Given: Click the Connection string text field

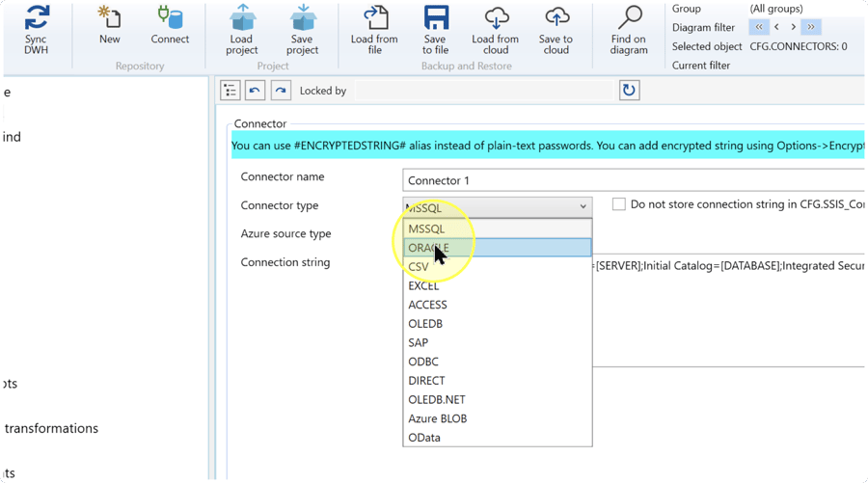Looking at the screenshot, I should (x=728, y=309).
